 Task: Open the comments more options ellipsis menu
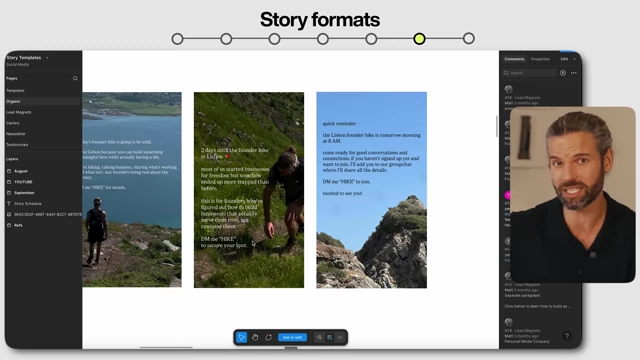click(573, 73)
